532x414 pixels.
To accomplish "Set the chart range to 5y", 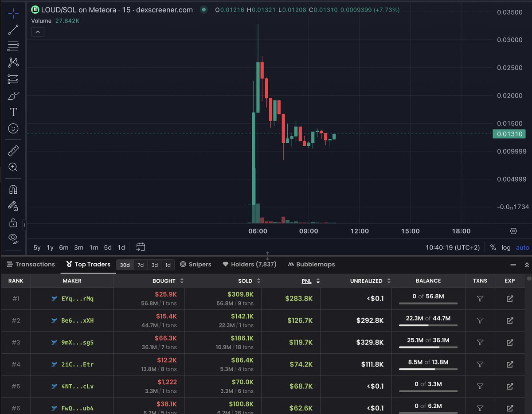I will tap(37, 248).
